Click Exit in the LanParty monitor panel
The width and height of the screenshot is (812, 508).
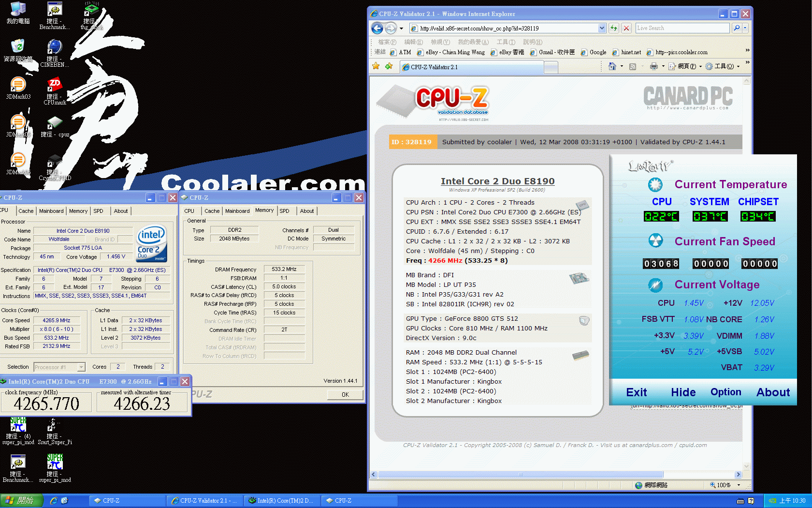pyautogui.click(x=637, y=392)
